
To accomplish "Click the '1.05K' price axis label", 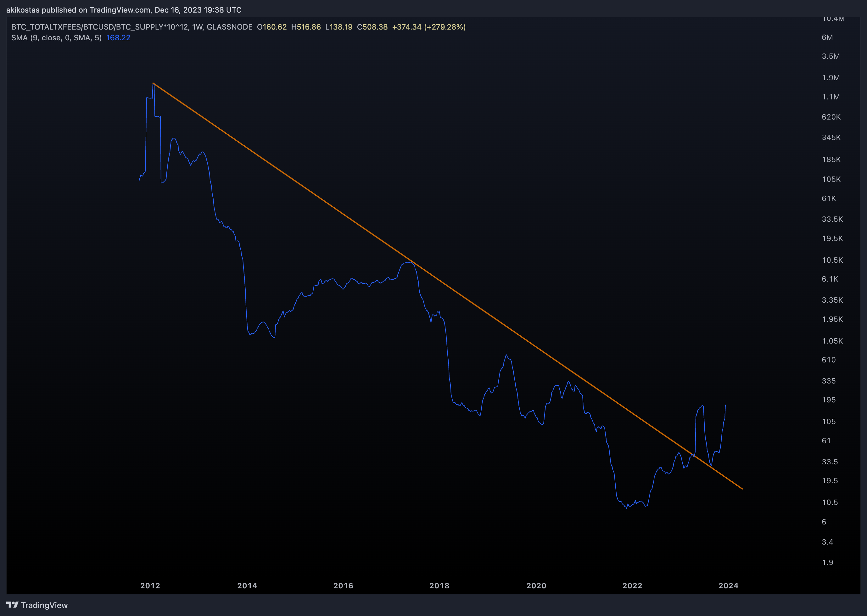I will click(x=832, y=341).
